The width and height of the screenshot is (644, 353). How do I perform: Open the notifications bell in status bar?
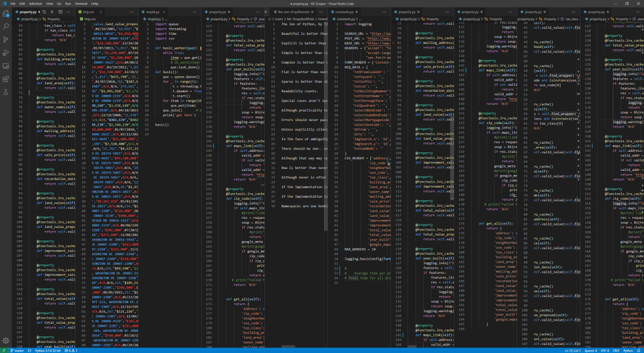[x=640, y=350]
